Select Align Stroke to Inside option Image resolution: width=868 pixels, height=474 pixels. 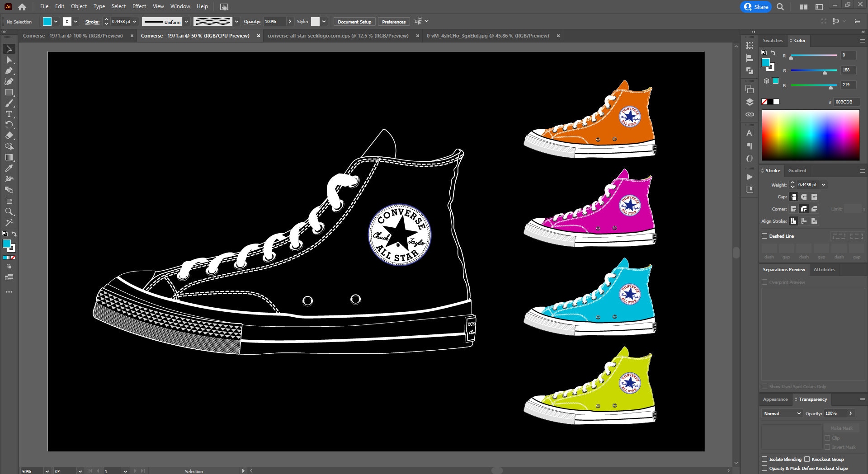pyautogui.click(x=804, y=221)
